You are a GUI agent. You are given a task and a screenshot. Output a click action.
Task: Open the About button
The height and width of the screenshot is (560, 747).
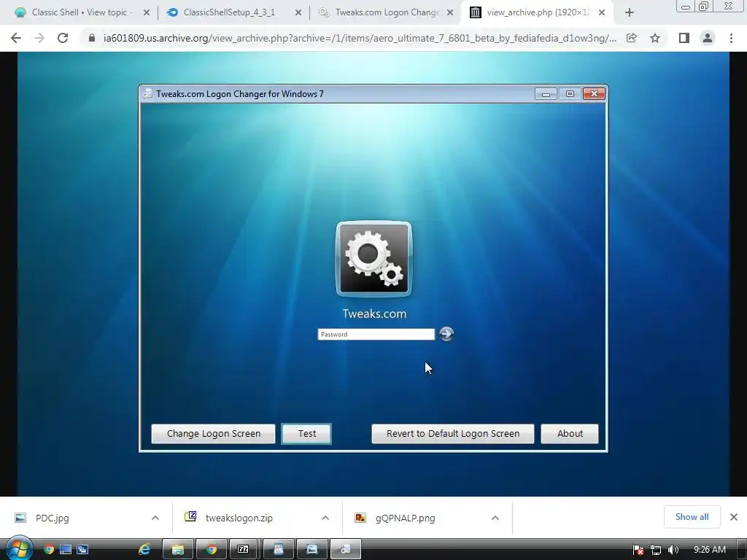pos(570,434)
